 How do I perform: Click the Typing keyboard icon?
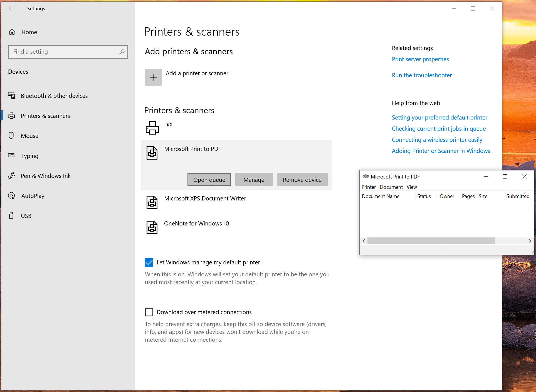11,155
